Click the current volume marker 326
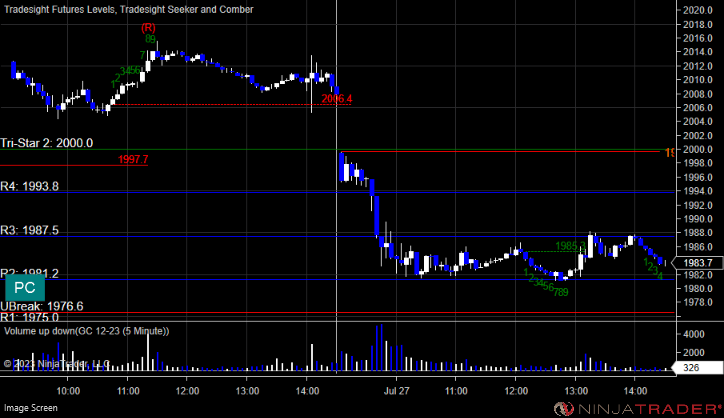This screenshot has height=418, width=724. pos(697,368)
